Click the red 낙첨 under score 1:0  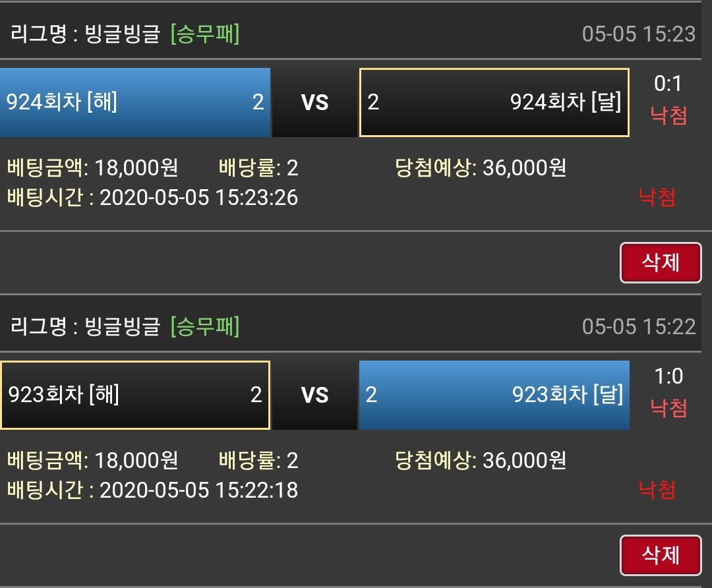pos(668,409)
